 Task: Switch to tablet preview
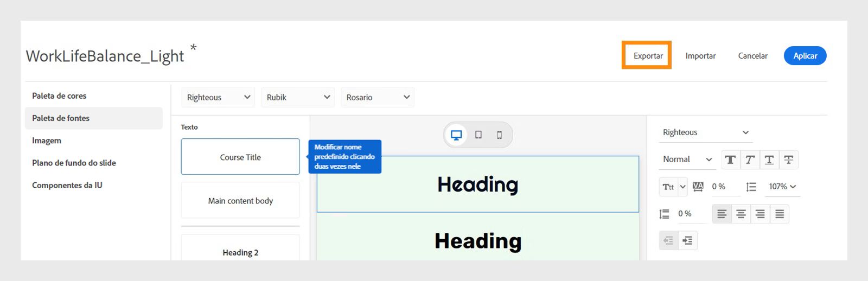(x=478, y=135)
